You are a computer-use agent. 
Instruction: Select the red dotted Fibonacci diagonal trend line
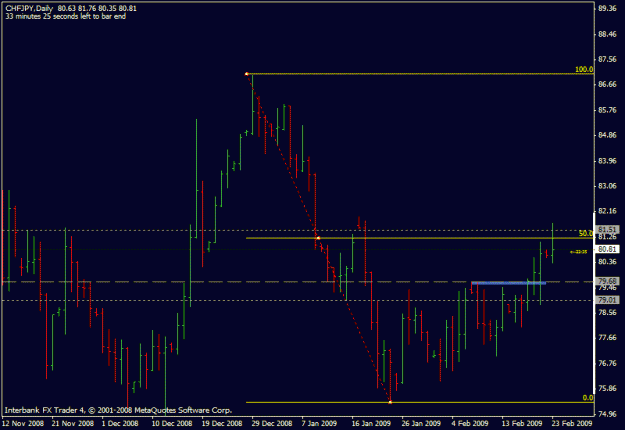[x=319, y=239]
